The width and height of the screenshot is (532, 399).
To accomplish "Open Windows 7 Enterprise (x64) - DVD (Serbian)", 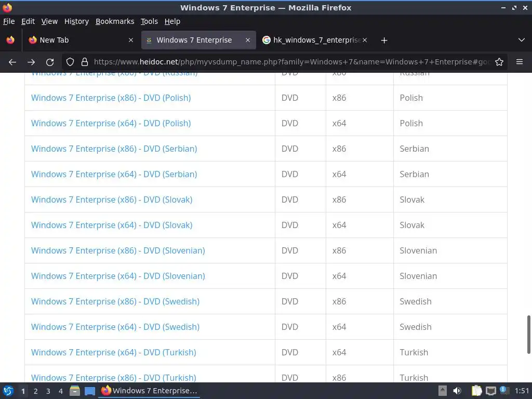I will (x=114, y=174).
